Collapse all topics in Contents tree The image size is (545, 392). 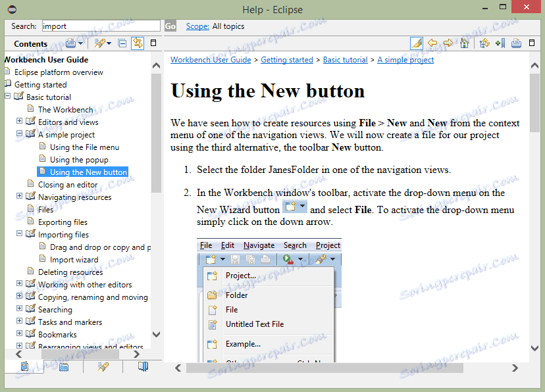pos(122,43)
